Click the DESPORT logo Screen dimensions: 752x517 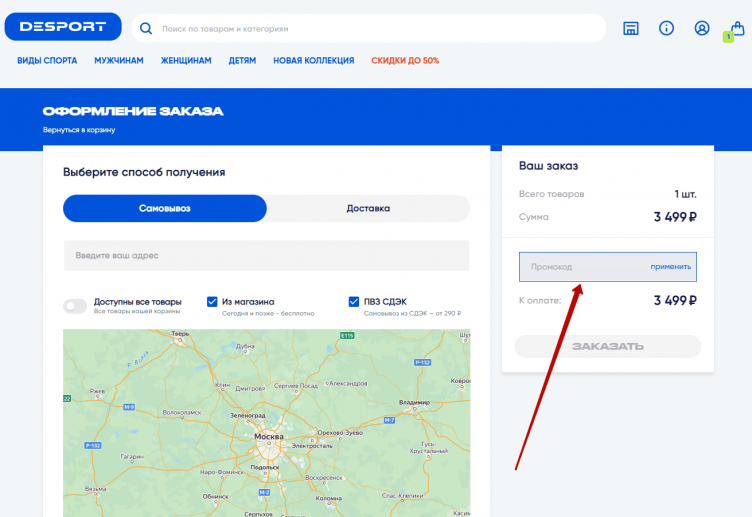62,27
